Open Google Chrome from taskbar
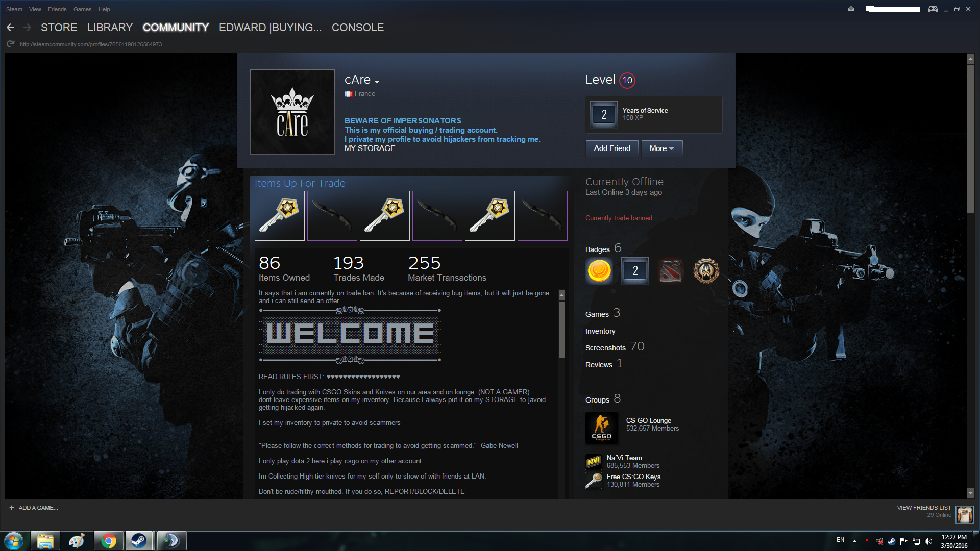Screen dimensions: 980x551 [108, 541]
